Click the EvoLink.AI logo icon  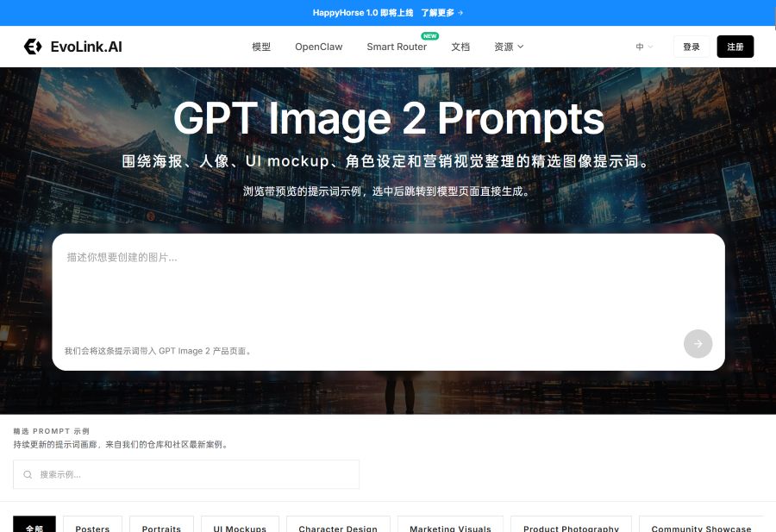[x=33, y=47]
